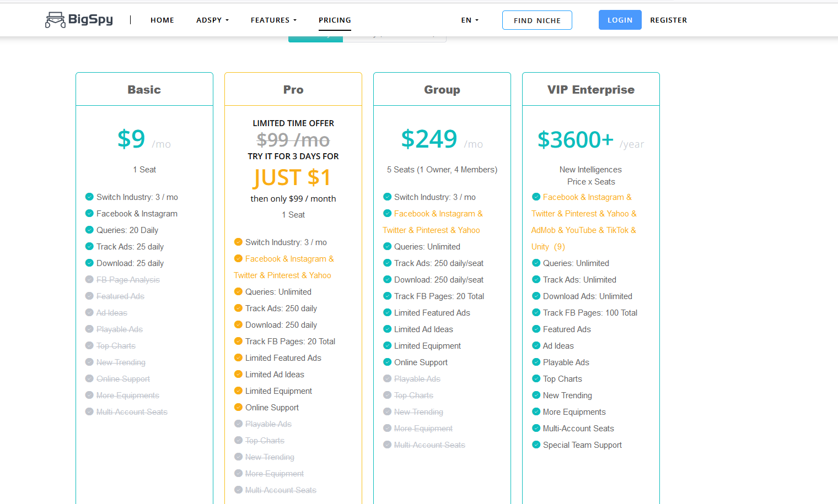Viewport: 838px width, 504px height.
Task: Select the Pro plan header
Action: pos(293,89)
